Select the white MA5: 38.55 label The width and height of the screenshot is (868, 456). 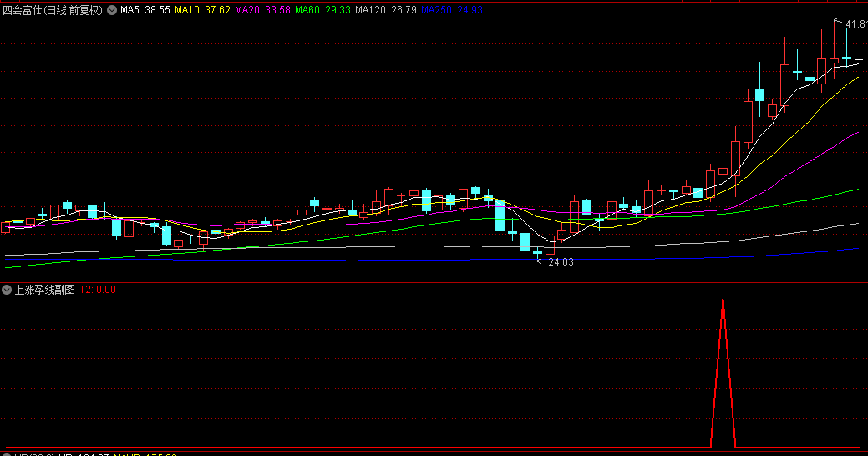pos(145,10)
